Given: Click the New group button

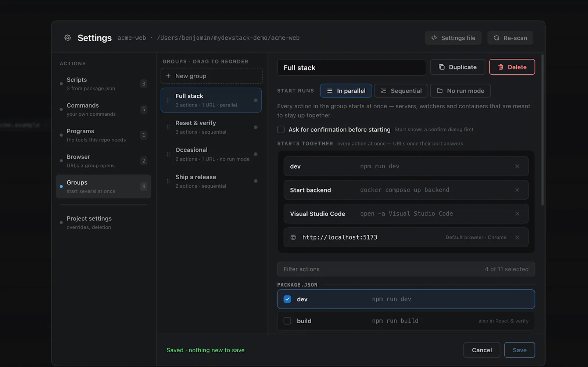Looking at the screenshot, I should [x=211, y=76].
